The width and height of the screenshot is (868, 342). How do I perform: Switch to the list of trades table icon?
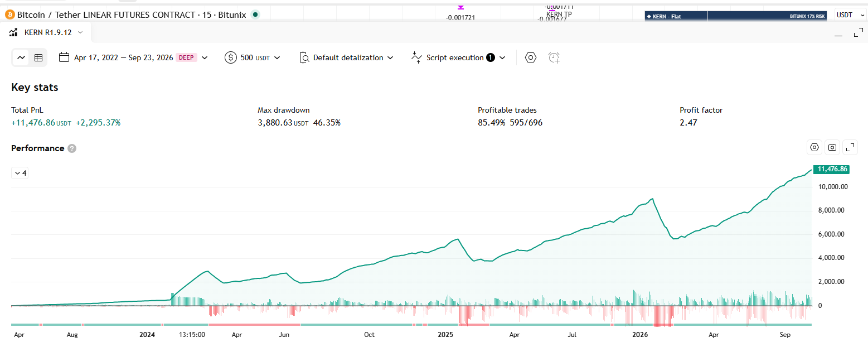(x=38, y=57)
